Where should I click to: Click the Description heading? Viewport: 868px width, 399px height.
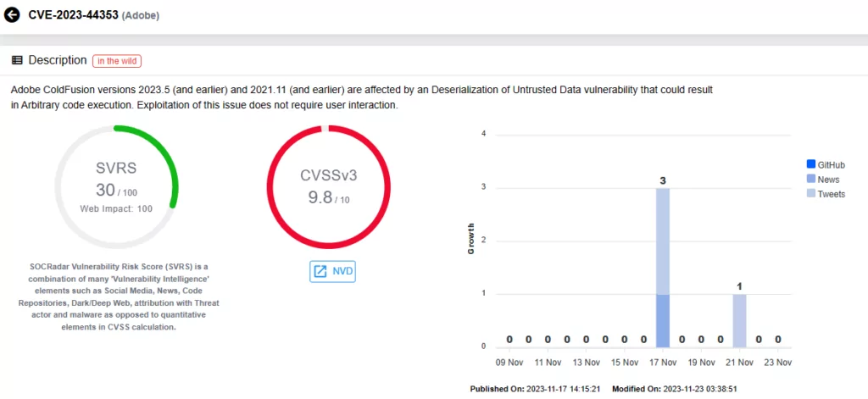pos(58,60)
